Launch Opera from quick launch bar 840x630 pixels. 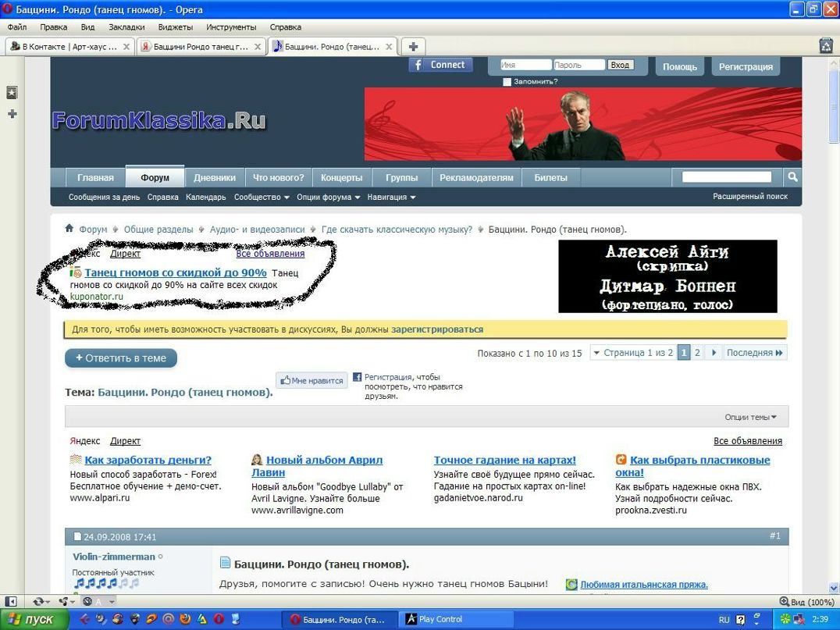219,619
